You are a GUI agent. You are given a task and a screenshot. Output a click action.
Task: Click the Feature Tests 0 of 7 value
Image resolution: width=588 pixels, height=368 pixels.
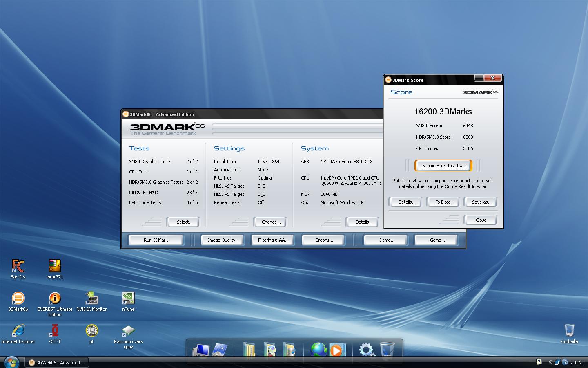pos(192,192)
